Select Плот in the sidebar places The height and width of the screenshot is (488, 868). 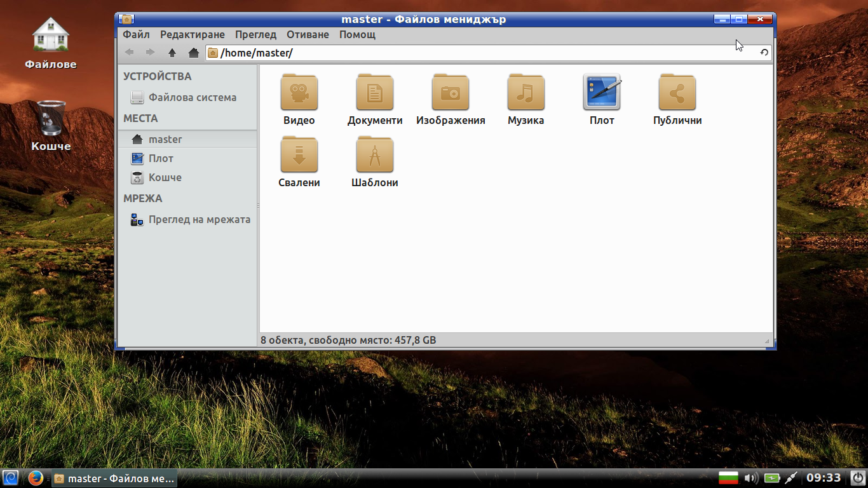pyautogui.click(x=187, y=158)
